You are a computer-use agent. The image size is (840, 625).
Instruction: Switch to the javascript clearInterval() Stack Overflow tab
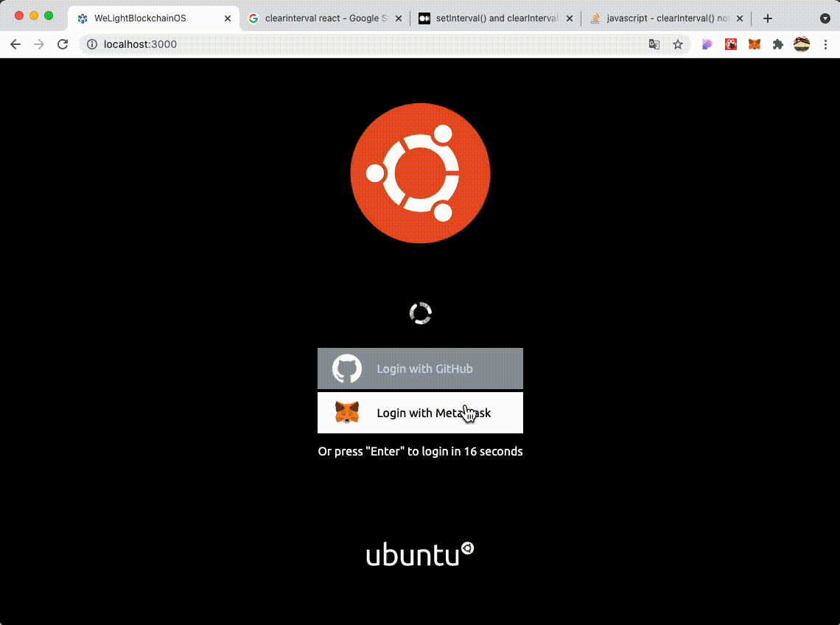(x=666, y=18)
